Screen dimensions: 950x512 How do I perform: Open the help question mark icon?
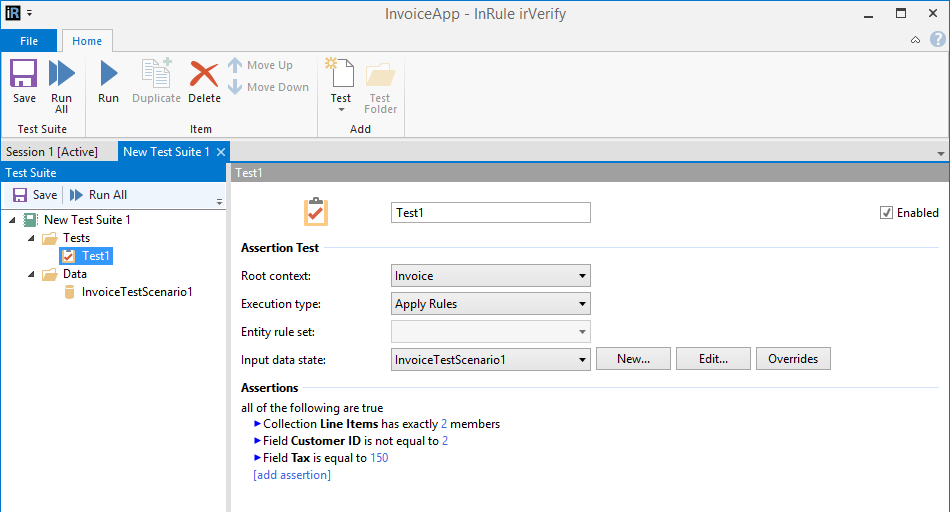click(938, 40)
